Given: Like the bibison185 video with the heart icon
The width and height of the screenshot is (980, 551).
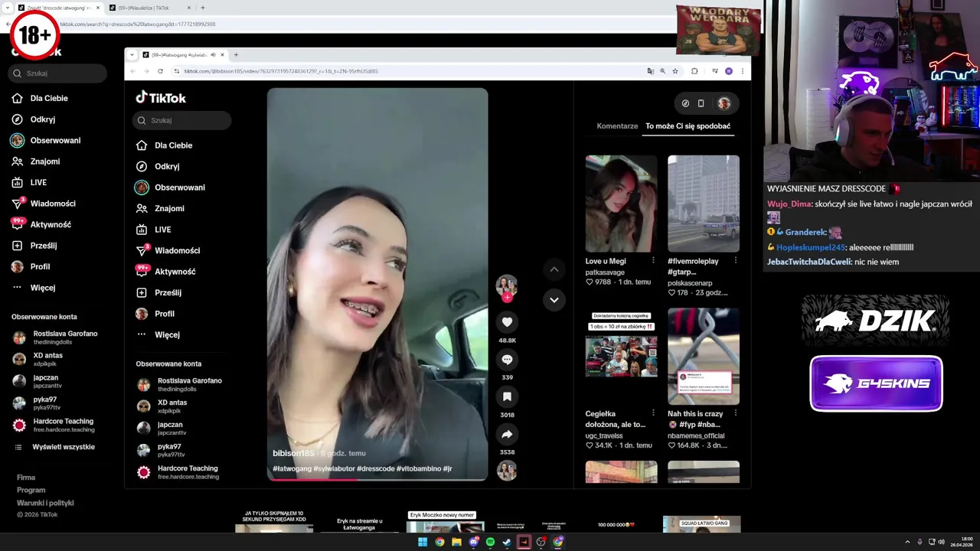Looking at the screenshot, I should (x=507, y=322).
